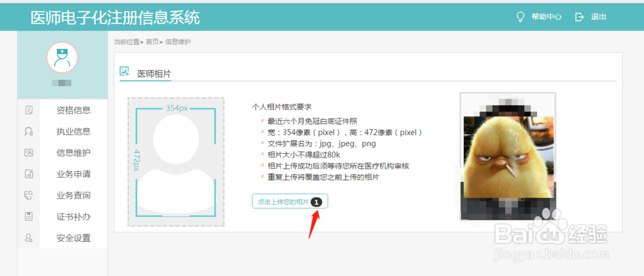
Task: Click the help center lightbulb icon
Action: pos(520,17)
